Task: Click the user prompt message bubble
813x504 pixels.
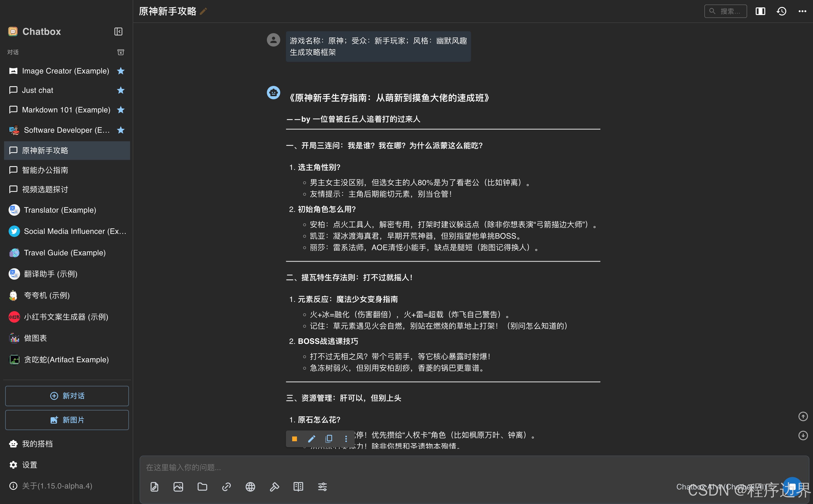Action: [378, 47]
